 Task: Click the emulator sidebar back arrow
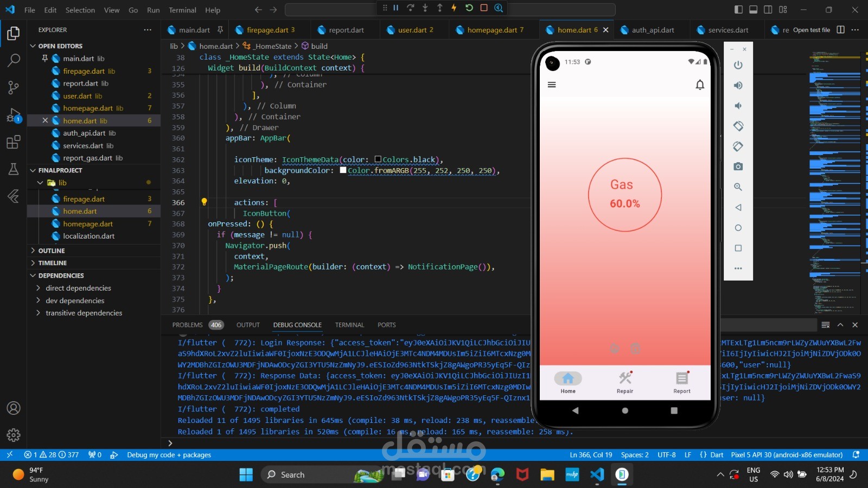[738, 207]
